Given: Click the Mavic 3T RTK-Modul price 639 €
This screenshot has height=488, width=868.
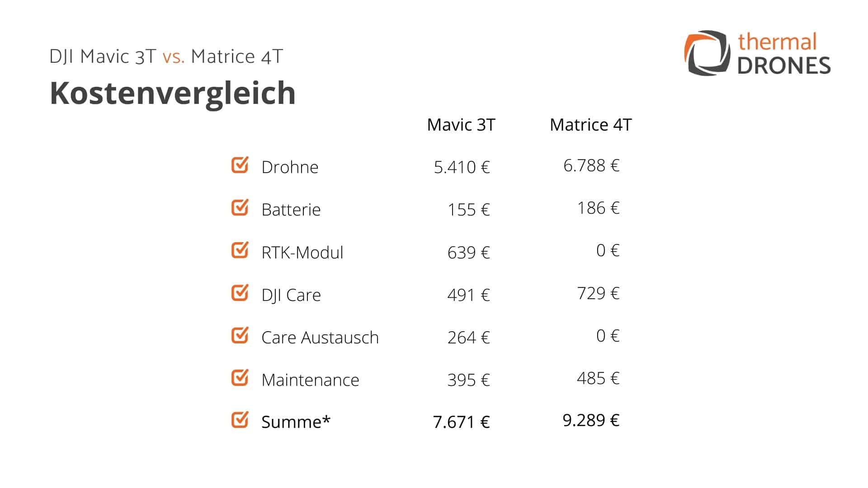Looking at the screenshot, I should pyautogui.click(x=468, y=252).
